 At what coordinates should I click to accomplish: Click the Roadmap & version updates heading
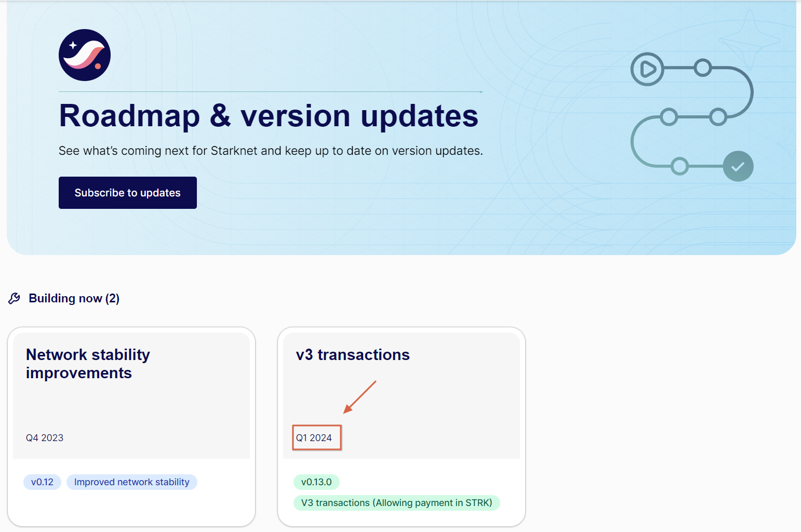(x=269, y=115)
